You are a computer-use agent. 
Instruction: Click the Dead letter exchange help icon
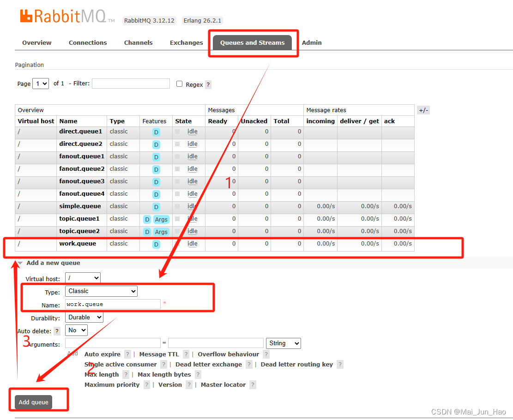click(249, 364)
